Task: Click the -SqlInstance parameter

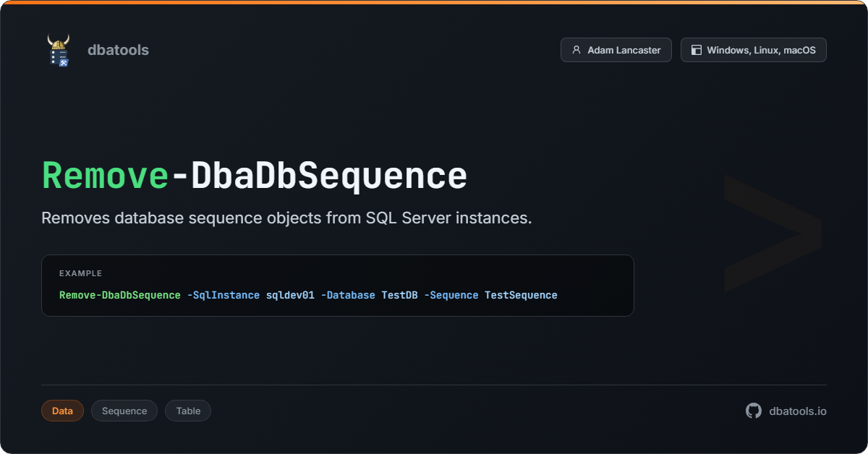Action: 224,295
